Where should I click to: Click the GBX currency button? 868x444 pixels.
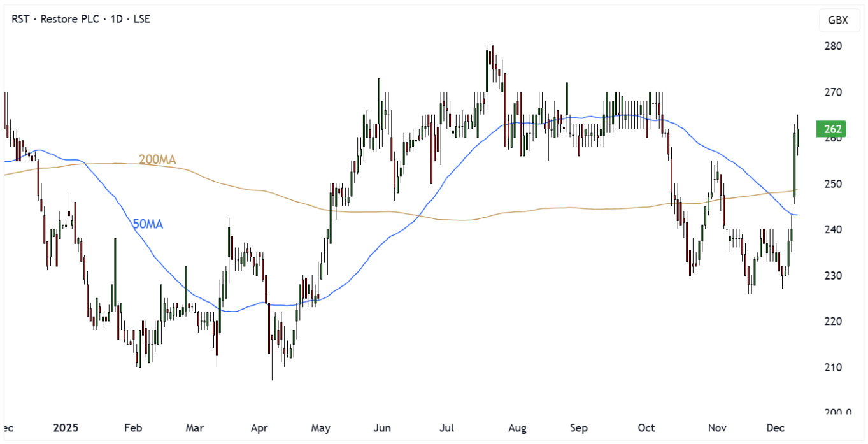pos(837,20)
